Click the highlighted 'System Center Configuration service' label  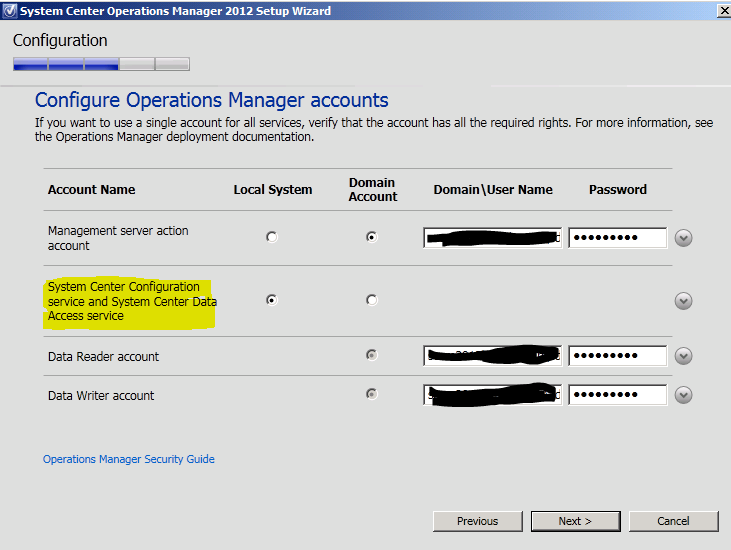click(132, 301)
